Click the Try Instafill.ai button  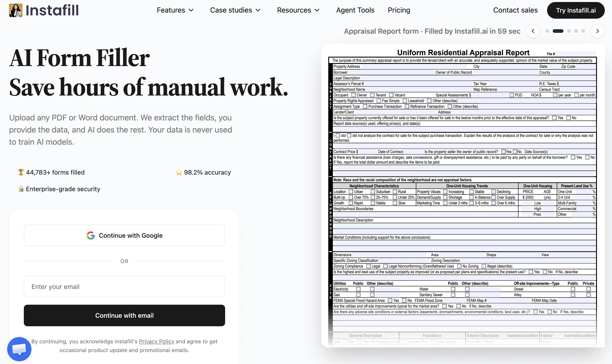576,10
